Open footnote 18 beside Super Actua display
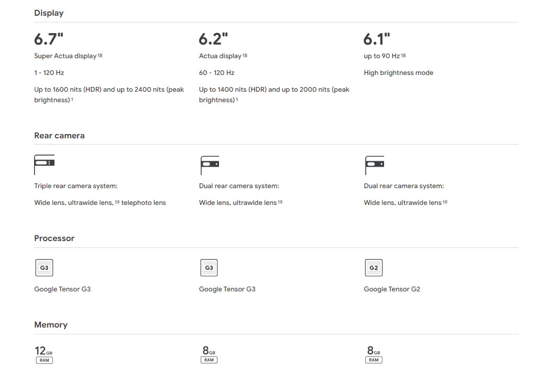The height and width of the screenshot is (392, 558). [x=100, y=55]
